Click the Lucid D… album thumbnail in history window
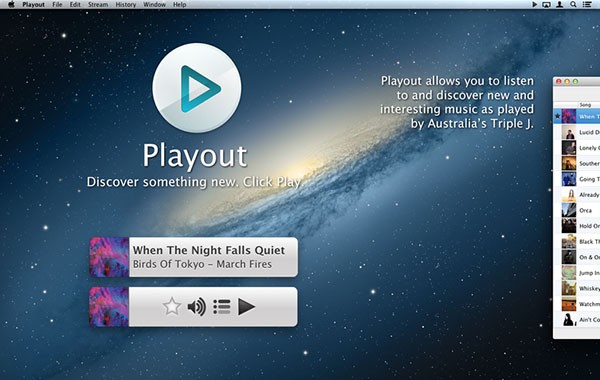Screen dimensions: 600x380 click(569, 132)
